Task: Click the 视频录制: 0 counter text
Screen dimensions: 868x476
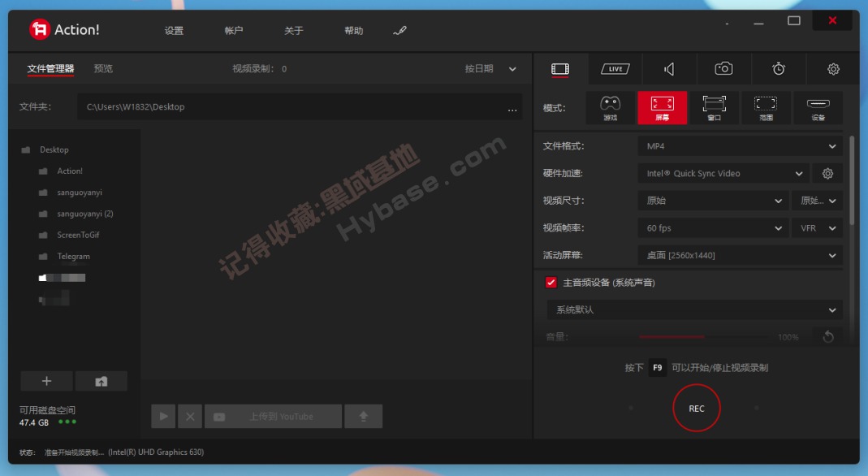Action: (259, 68)
